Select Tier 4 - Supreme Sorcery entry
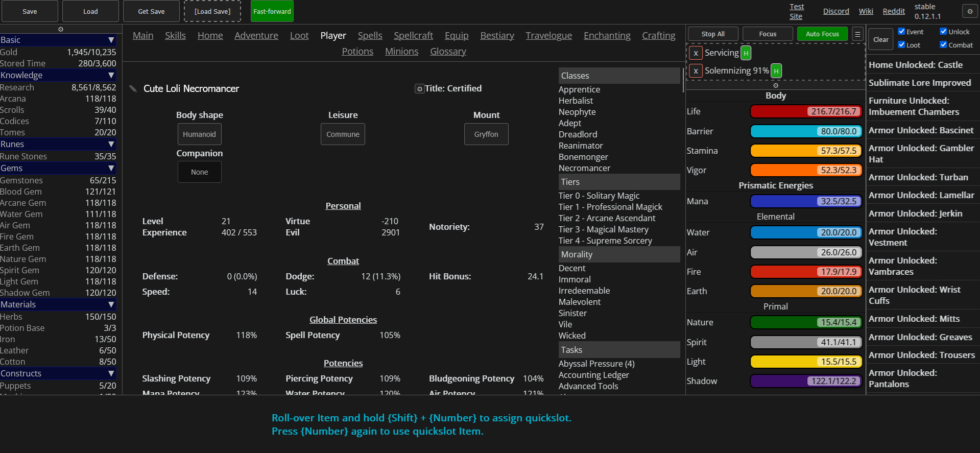This screenshot has height=453, width=980. click(605, 241)
